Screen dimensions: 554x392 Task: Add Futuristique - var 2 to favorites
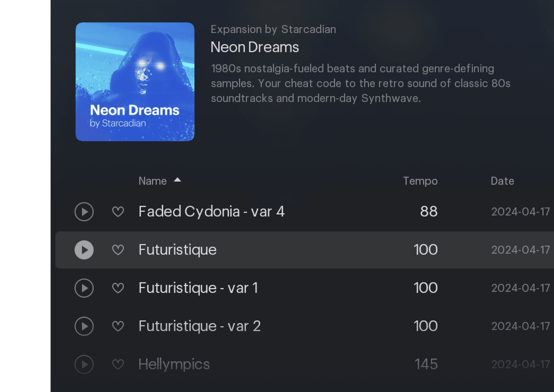click(118, 326)
